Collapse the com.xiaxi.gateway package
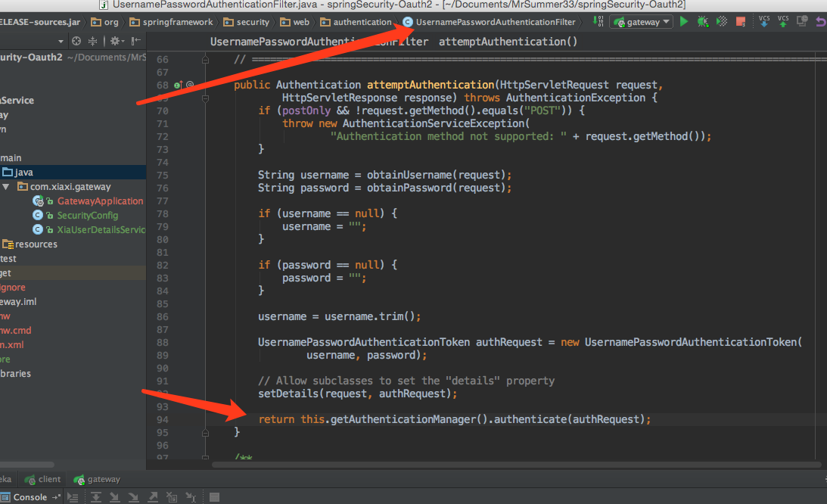827x504 pixels. 6,187
